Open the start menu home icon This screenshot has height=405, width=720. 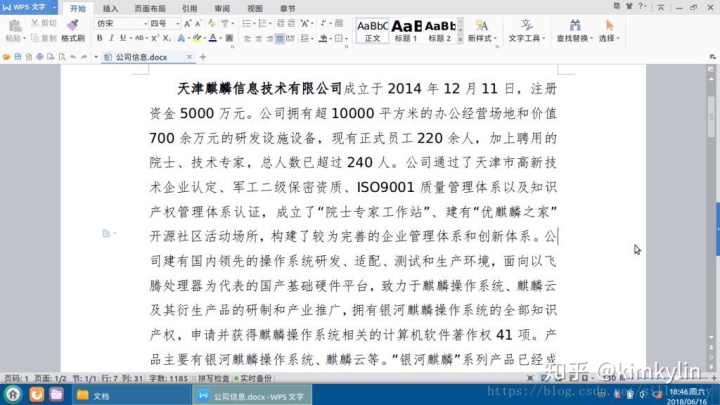(13, 394)
